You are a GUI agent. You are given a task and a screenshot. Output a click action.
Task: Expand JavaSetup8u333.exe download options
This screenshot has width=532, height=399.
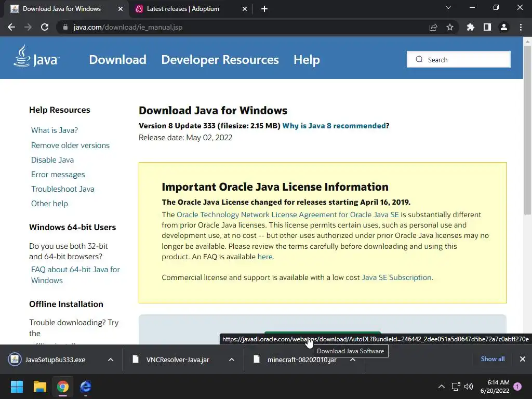pyautogui.click(x=111, y=360)
